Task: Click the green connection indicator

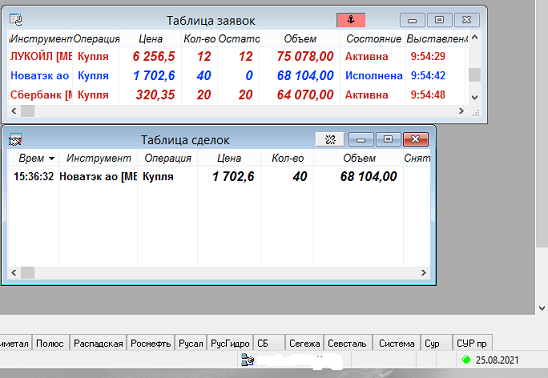Action: [466, 359]
